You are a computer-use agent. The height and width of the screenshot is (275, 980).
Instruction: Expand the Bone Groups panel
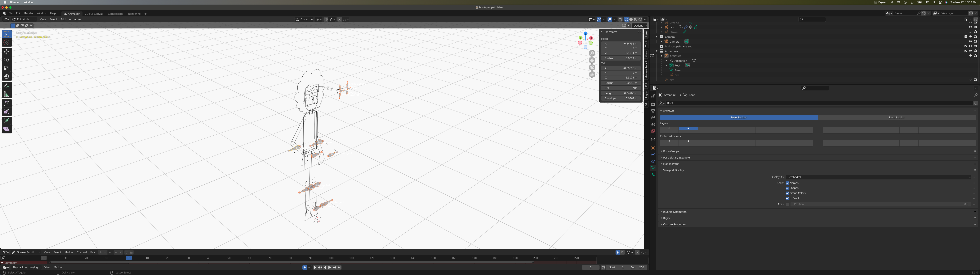point(671,151)
